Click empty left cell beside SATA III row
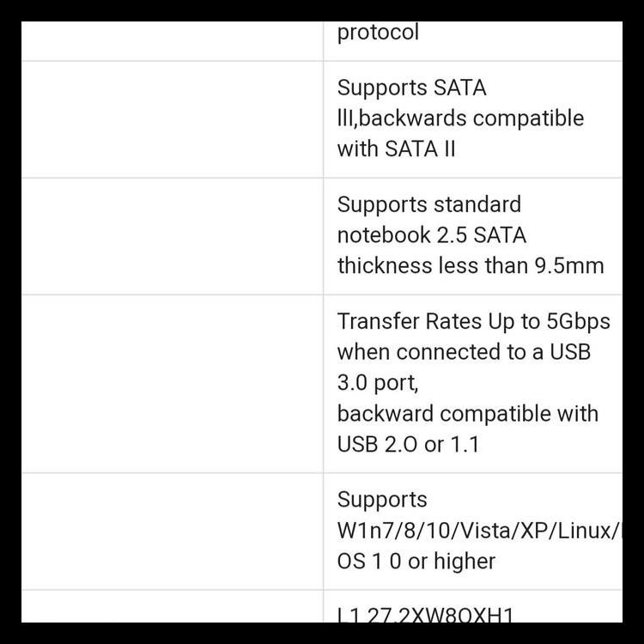The height and width of the screenshot is (644, 644). [x=172, y=119]
